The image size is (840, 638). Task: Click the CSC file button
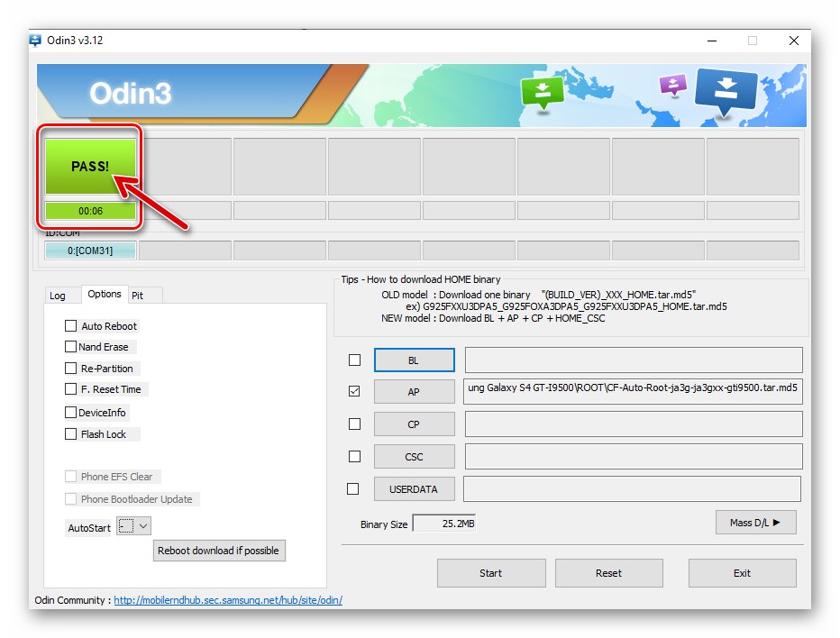(414, 456)
